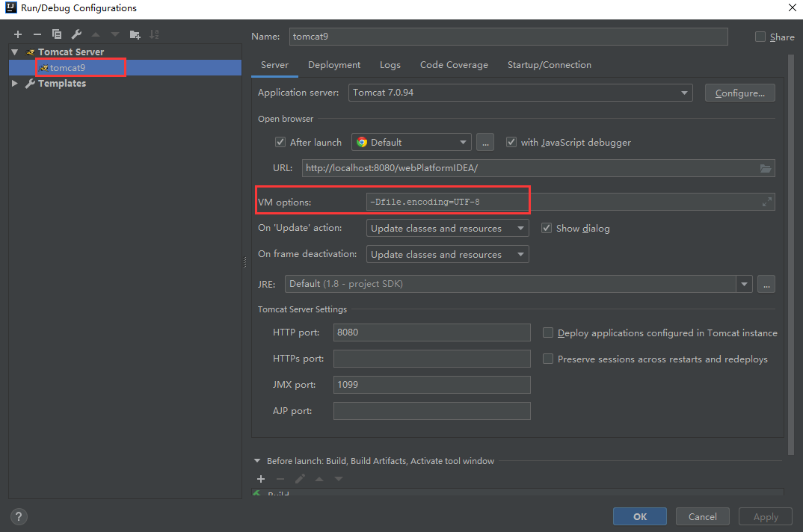Expand the Templates tree node
Image resolution: width=803 pixels, height=532 pixels.
(15, 84)
